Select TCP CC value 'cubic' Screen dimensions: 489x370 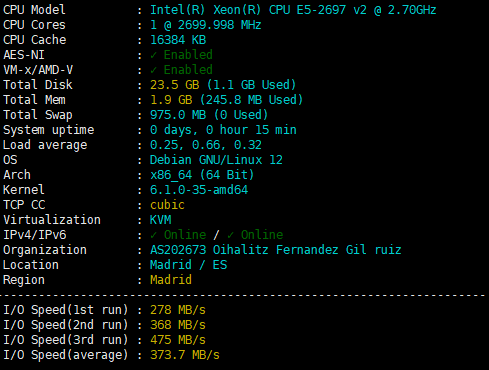coord(167,205)
